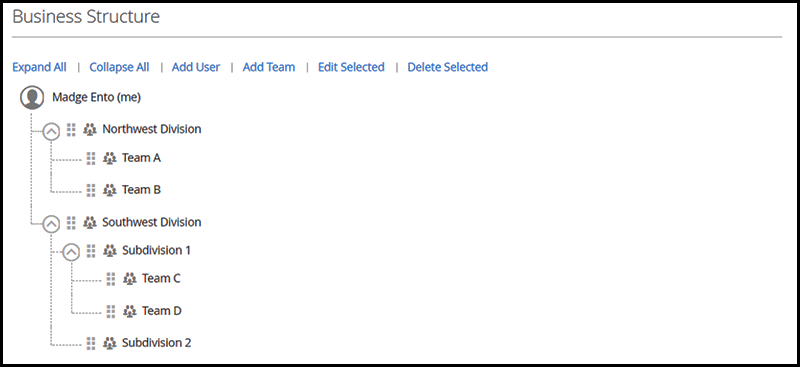
Task: Collapse the Northwest Division node
Action: [51, 132]
